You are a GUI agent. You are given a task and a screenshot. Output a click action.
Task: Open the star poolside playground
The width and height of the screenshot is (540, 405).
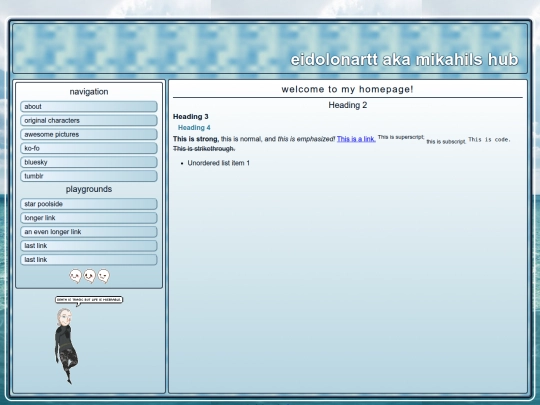tap(89, 204)
